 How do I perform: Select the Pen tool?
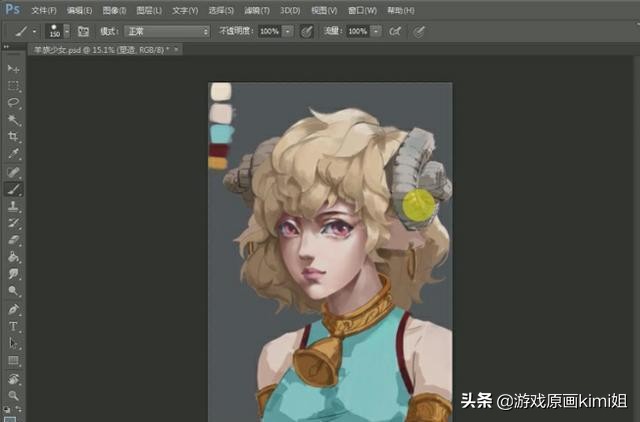pos(13,309)
